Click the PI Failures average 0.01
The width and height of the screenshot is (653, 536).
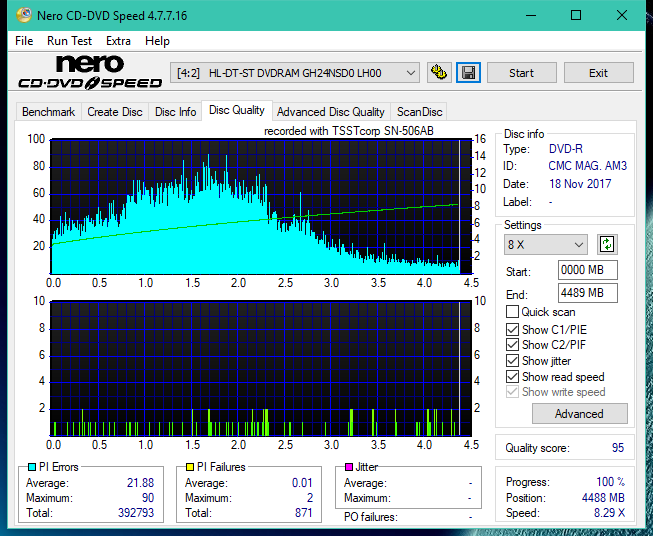tap(302, 483)
